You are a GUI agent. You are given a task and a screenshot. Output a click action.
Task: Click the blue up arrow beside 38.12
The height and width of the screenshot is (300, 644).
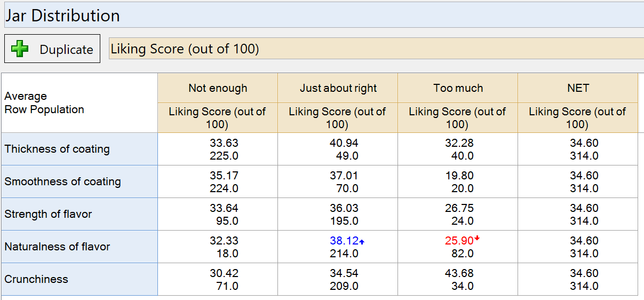362,242
